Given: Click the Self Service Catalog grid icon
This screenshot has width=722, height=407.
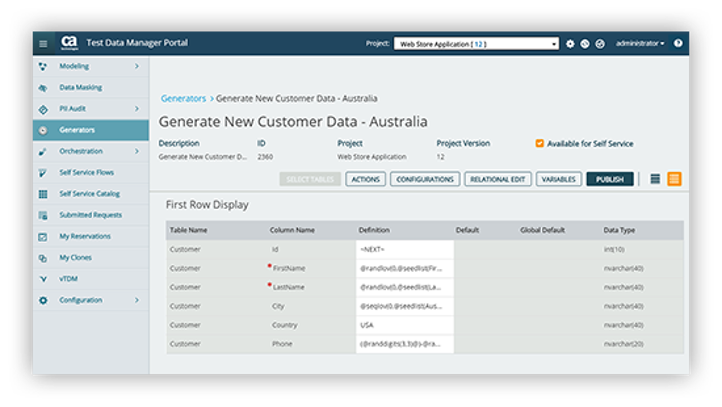Looking at the screenshot, I should (x=43, y=194).
